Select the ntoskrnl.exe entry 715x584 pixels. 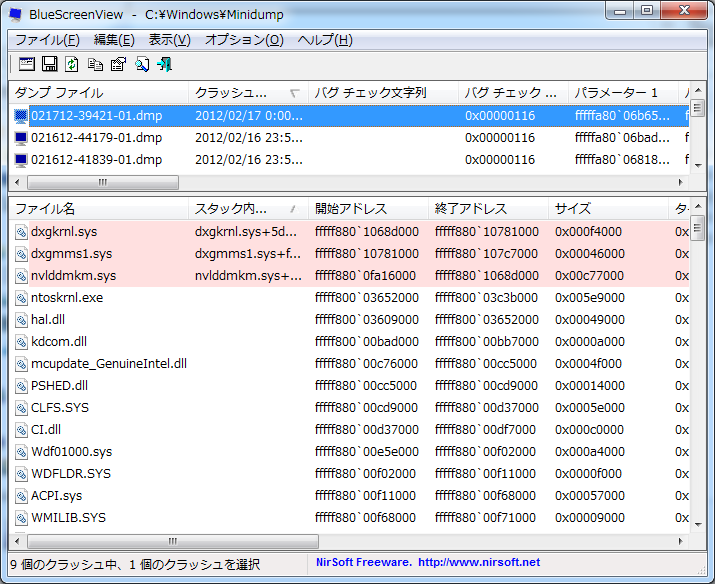click(x=67, y=298)
